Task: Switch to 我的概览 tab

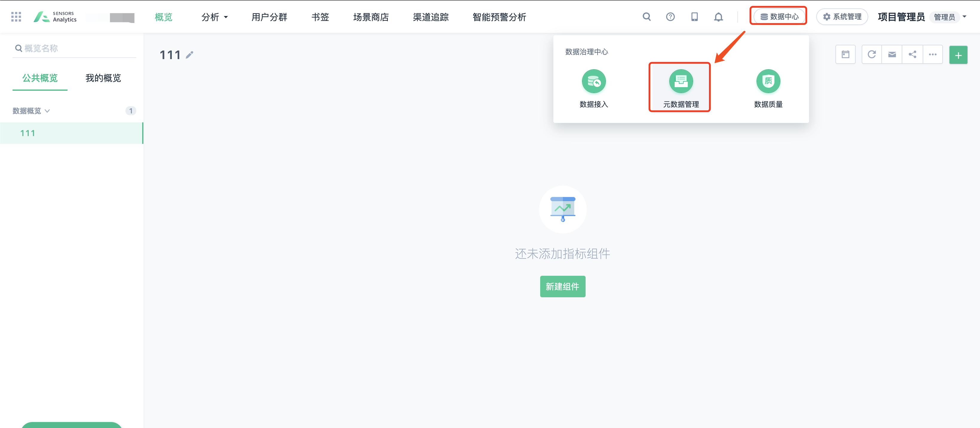Action: click(103, 78)
